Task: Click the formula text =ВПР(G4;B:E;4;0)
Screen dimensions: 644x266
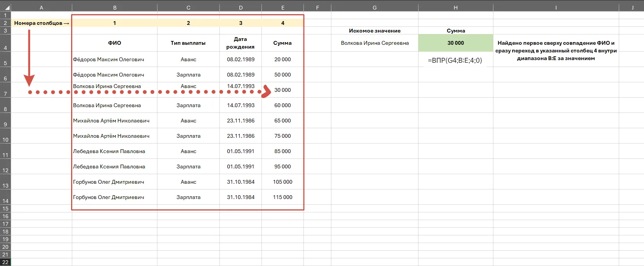Action: [455, 60]
